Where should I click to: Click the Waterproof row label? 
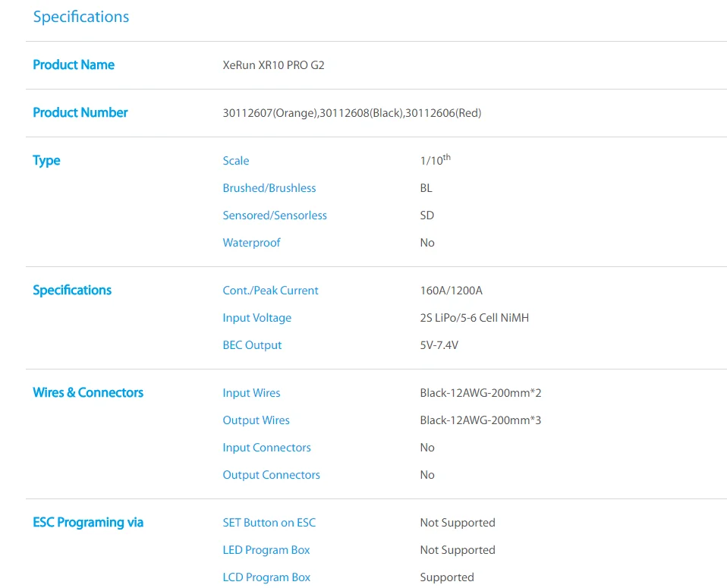(x=252, y=243)
